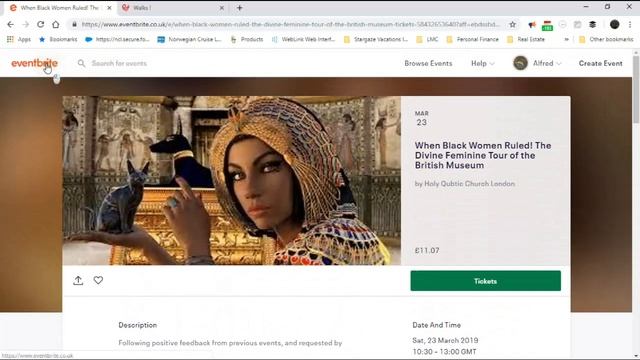This screenshot has width=640, height=360.
Task: Click the event banner image
Action: (231, 180)
